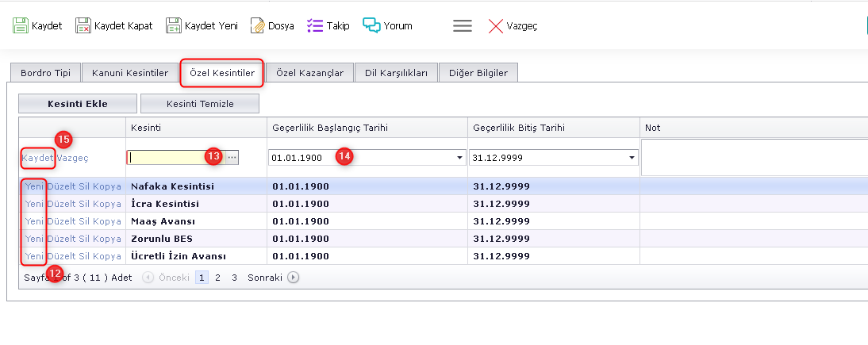Screen dimensions: 868x345
Task: Click the red Vazgeç cancel icon in toolbar
Action: pyautogui.click(x=496, y=25)
